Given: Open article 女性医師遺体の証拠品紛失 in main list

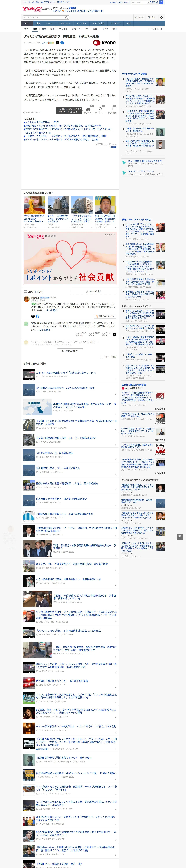Looking at the screenshot, I should [x=65, y=388].
